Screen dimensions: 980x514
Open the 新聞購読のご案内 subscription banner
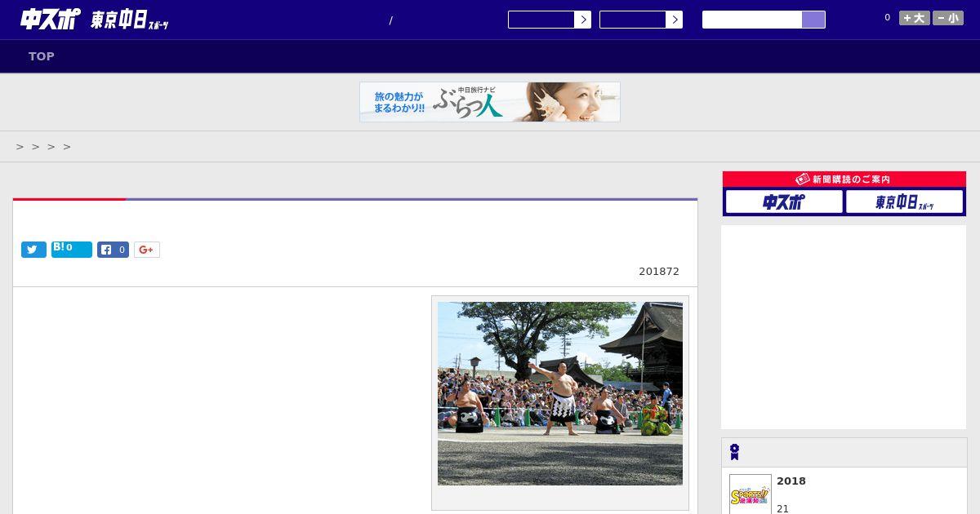point(844,179)
